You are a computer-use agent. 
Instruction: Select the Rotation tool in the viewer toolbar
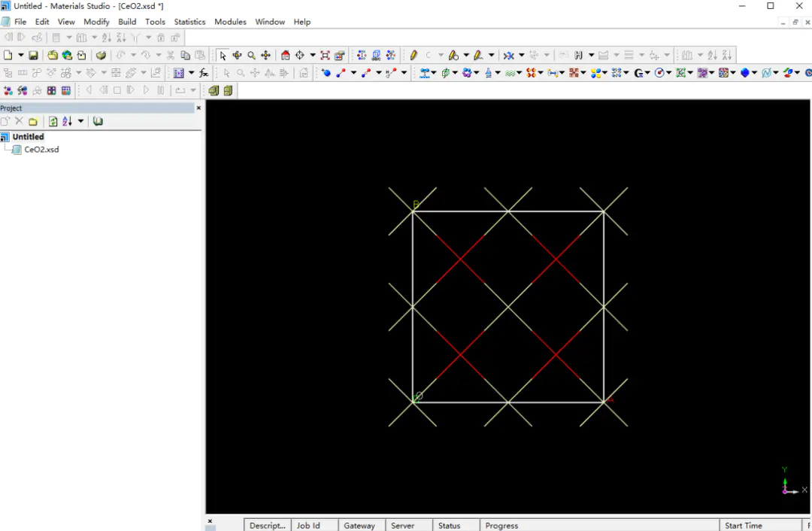237,56
